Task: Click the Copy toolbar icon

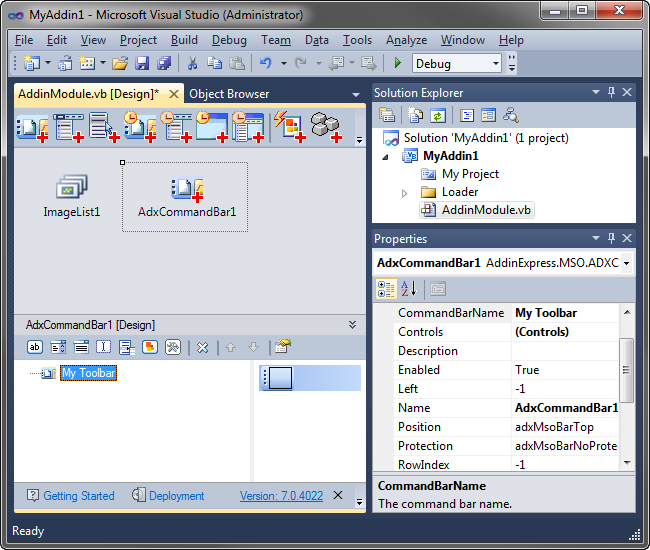Action: click(214, 63)
